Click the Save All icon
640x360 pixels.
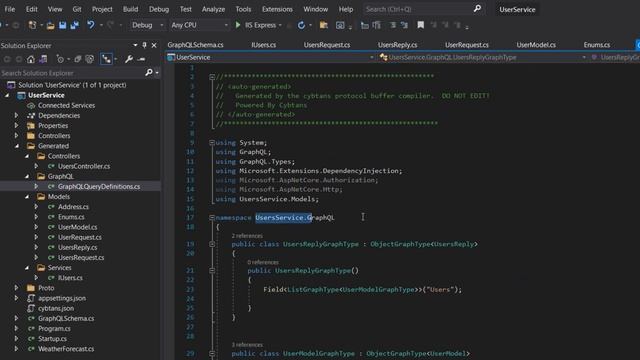tap(74, 25)
